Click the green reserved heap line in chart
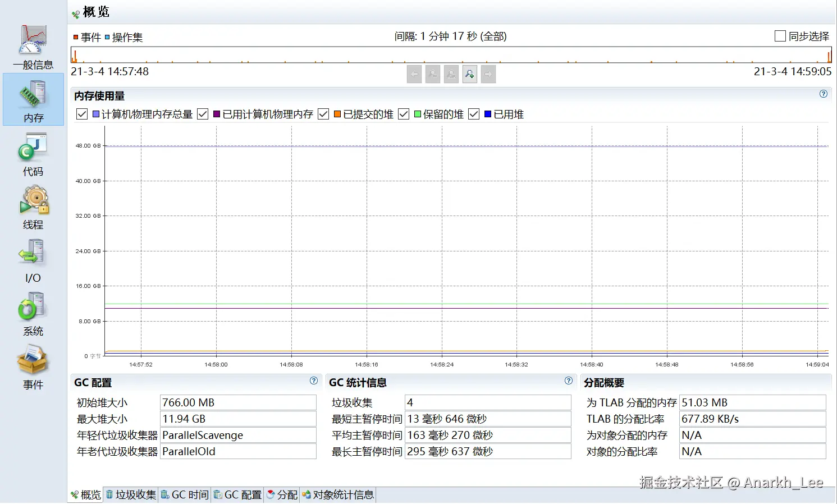This screenshot has height=504, width=837. pos(466,304)
